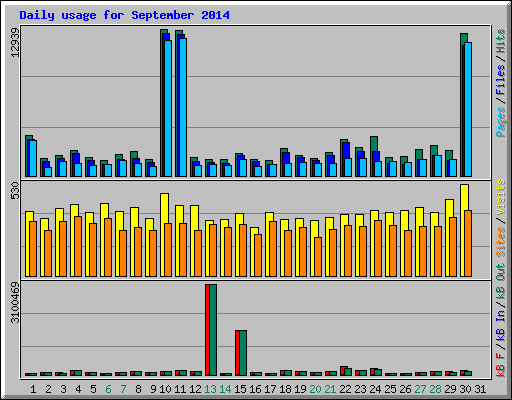The width and height of the screenshot is (512, 400).
Task: Click the orange sites bar for day 20
Action: (318, 257)
